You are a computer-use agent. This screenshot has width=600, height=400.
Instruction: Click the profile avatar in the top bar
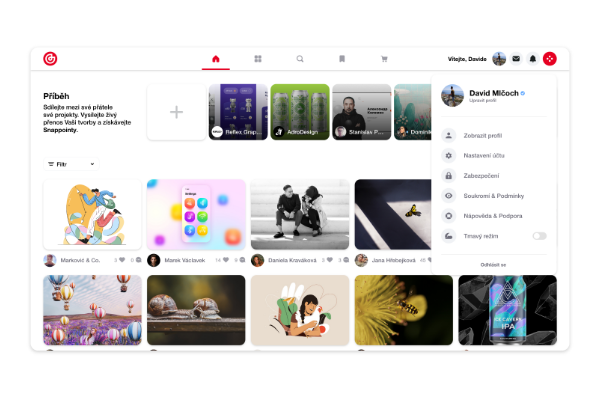click(500, 59)
